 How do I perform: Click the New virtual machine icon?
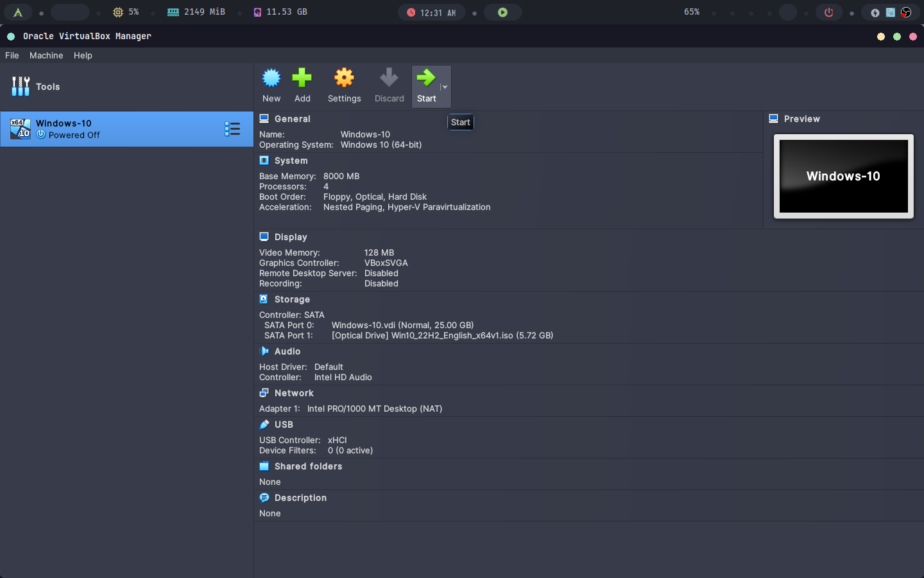click(271, 78)
